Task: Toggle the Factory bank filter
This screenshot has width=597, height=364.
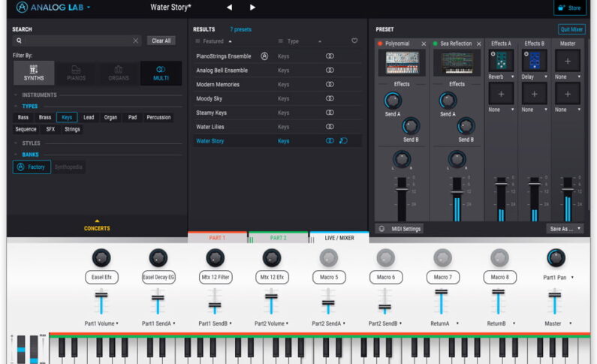Action: pyautogui.click(x=32, y=167)
